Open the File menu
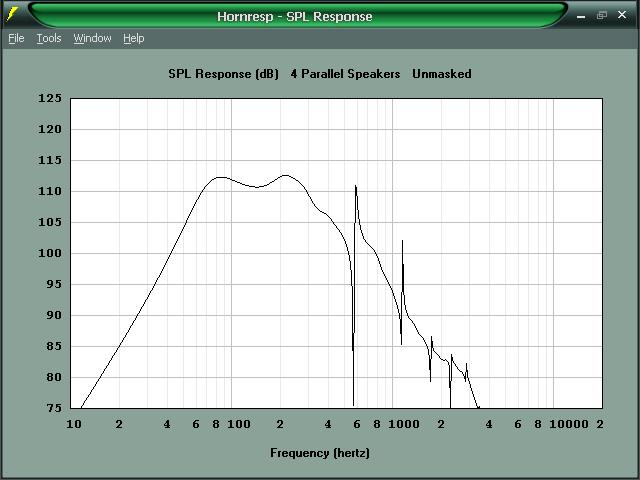The height and width of the screenshot is (480, 640). pyautogui.click(x=16, y=38)
